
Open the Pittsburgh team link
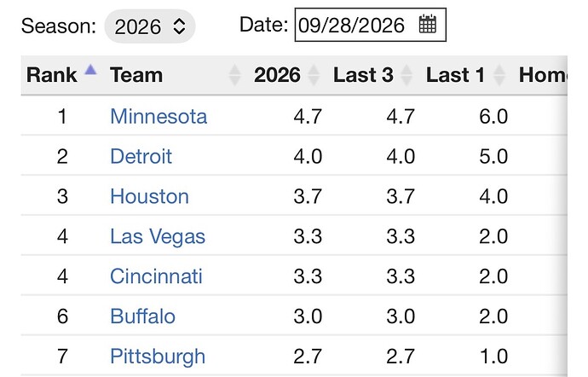coord(158,357)
